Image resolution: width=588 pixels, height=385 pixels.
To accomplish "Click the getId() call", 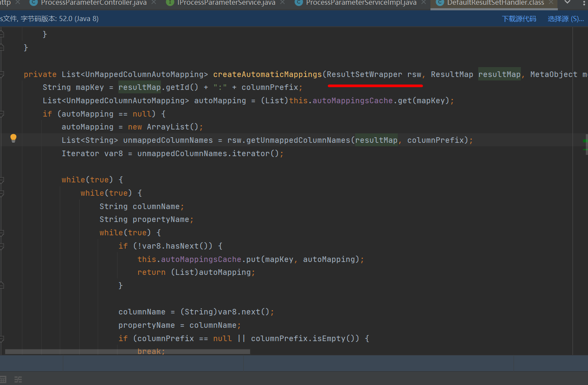I will [x=183, y=87].
